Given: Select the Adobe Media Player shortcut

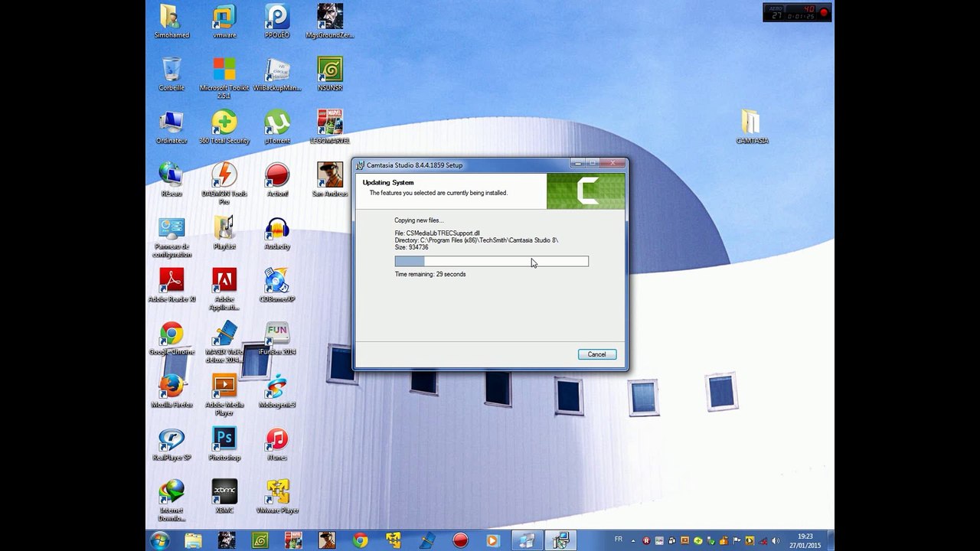Looking at the screenshot, I should coord(224,394).
